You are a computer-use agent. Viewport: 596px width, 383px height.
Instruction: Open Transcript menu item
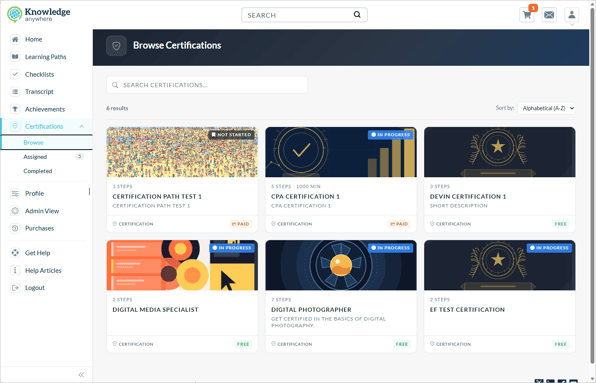tap(39, 92)
